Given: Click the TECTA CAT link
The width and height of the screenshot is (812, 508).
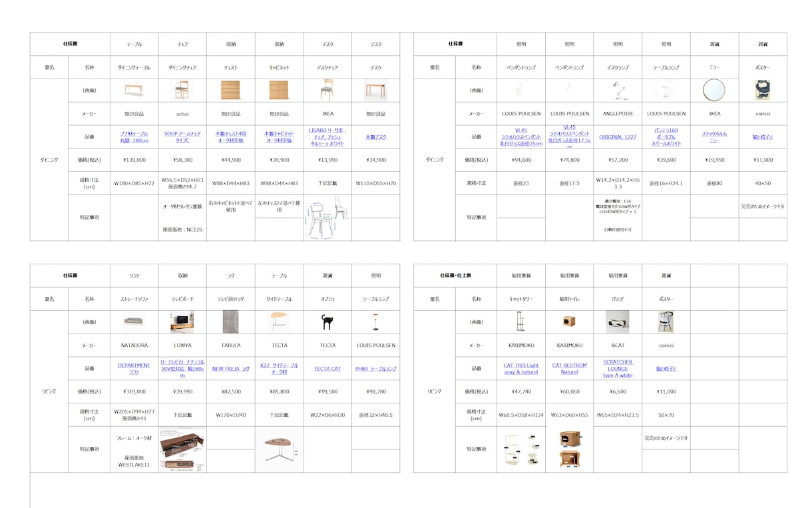Looking at the screenshot, I should [x=327, y=369].
